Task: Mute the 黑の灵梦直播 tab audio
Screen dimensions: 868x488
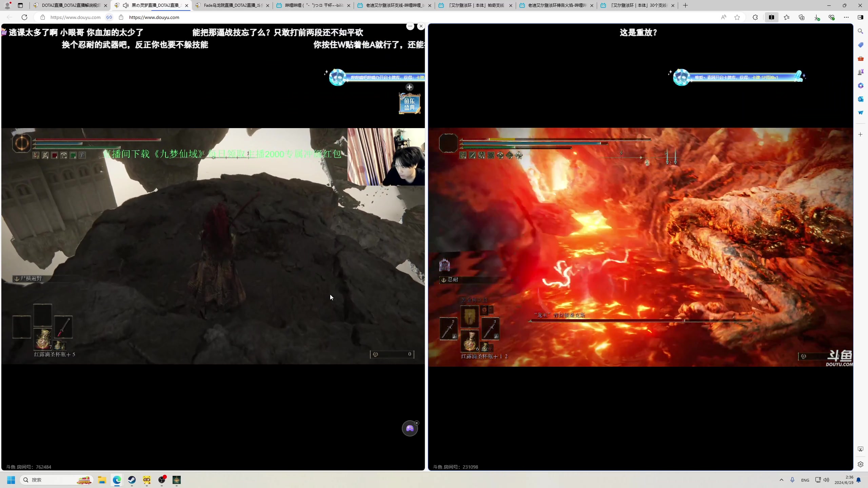Action: point(126,5)
